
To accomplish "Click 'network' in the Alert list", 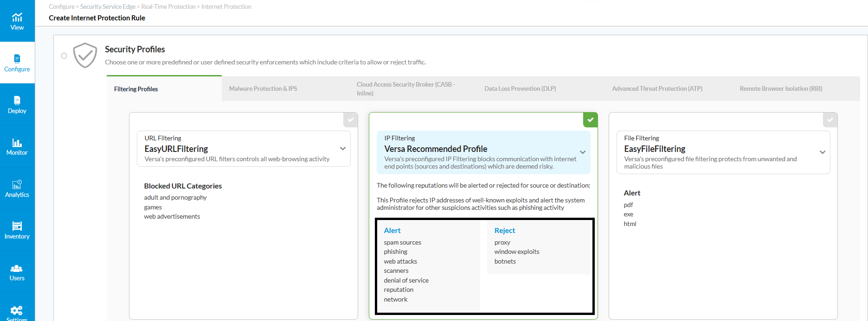I will point(396,299).
